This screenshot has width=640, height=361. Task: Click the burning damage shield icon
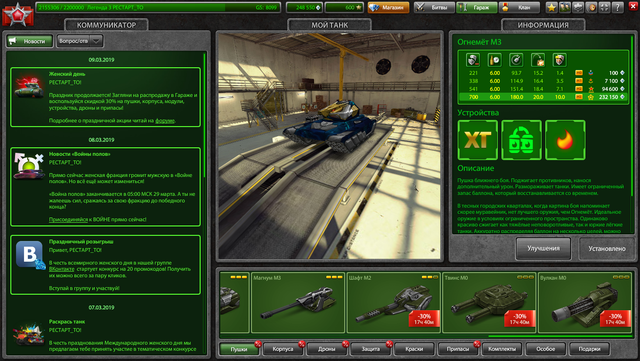click(x=560, y=60)
